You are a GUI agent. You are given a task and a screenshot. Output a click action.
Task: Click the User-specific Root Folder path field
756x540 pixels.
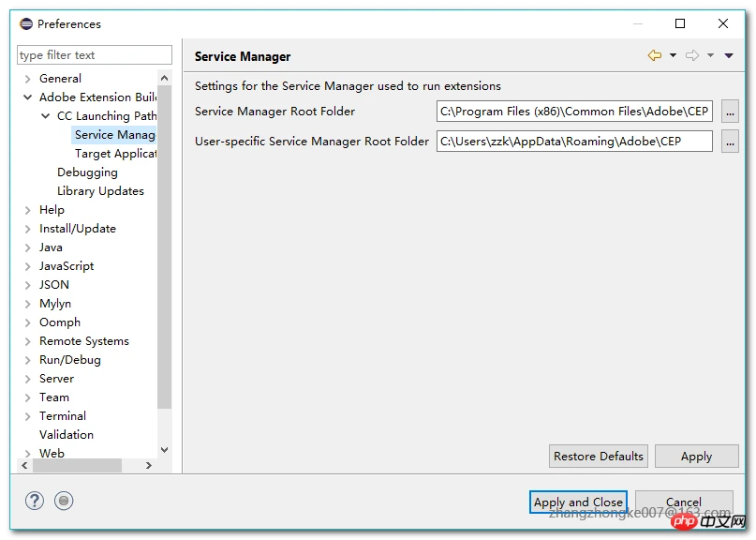pos(574,142)
